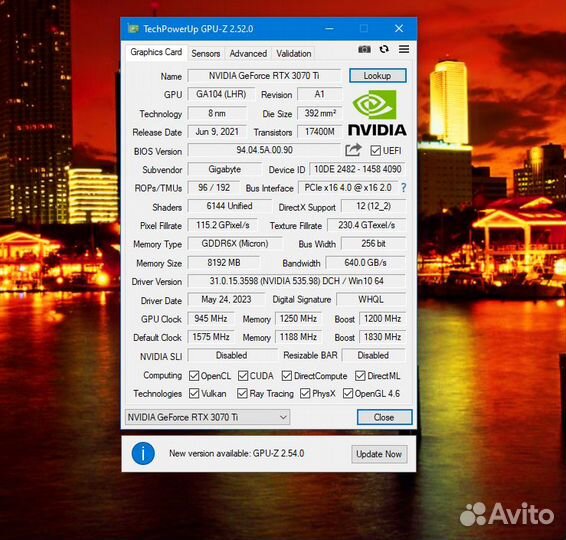The image size is (566, 540).
Task: Click the Bus Interface field PCIe x16 4.0
Action: click(348, 188)
